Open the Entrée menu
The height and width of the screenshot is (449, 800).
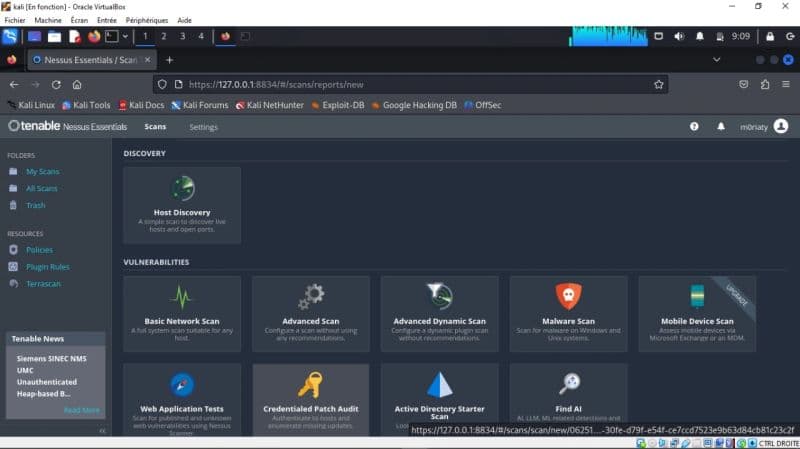coord(107,20)
